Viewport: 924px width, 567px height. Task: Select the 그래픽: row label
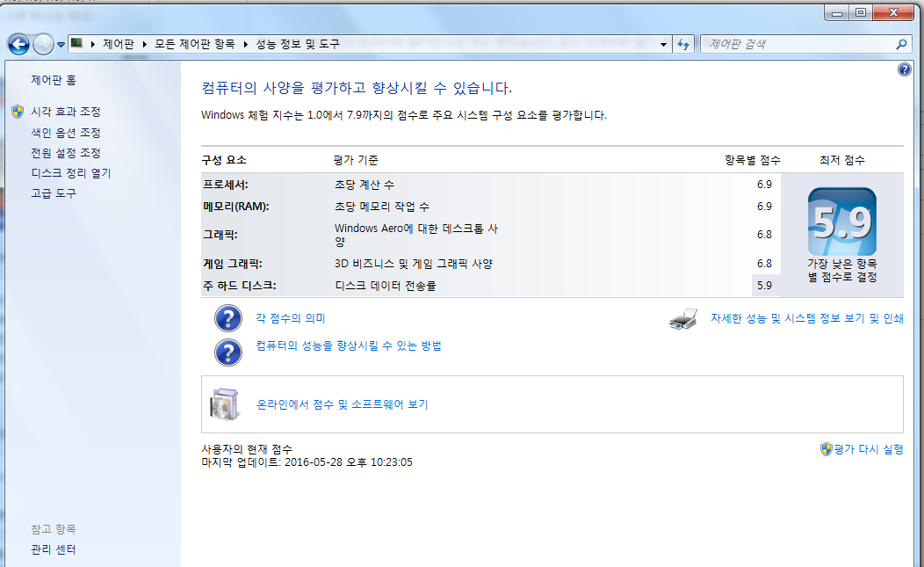[x=220, y=234]
